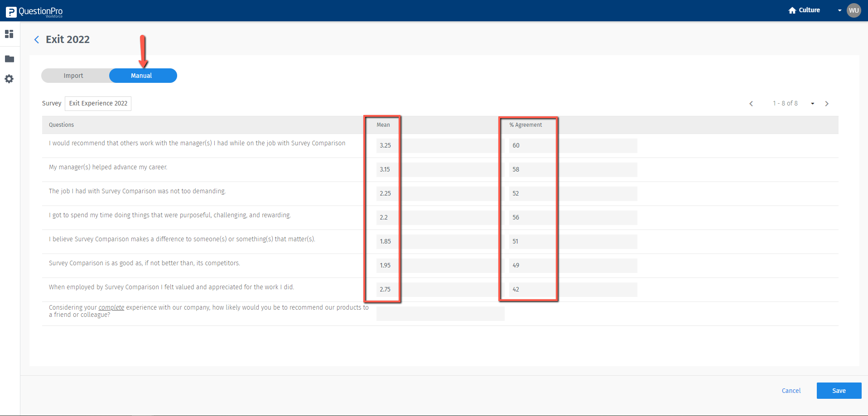Click the empty field for the products recommendation question

[440, 313]
